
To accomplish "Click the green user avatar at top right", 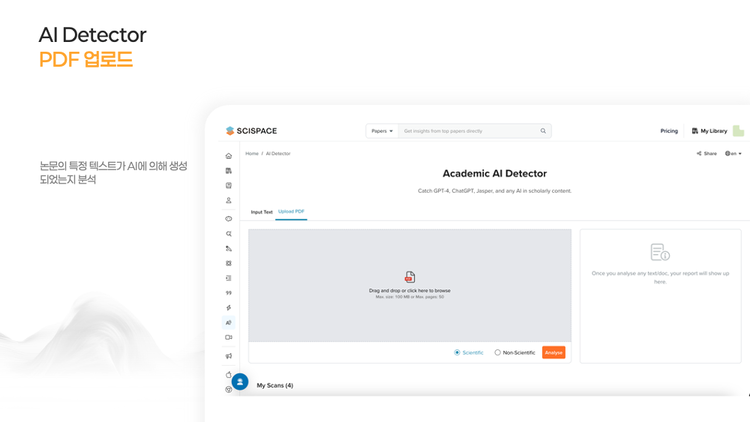I will 739,131.
